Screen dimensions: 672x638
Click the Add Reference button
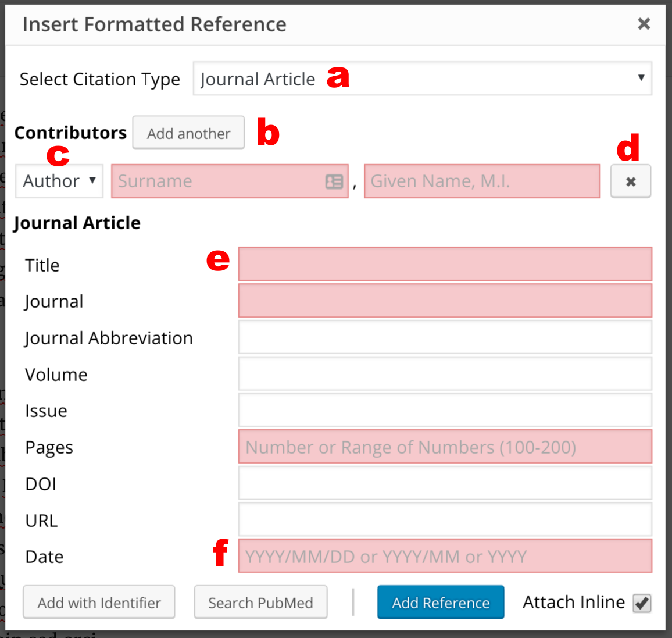click(x=441, y=603)
